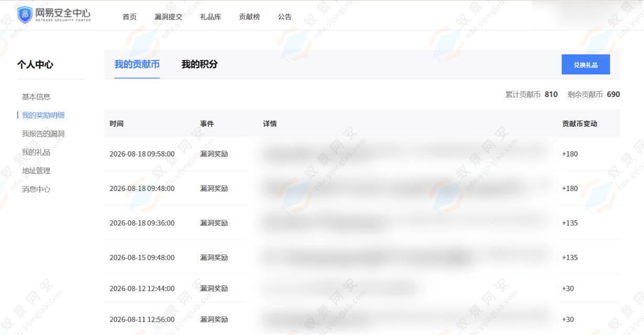View the 贡献榜 leaderboard
This screenshot has height=335, width=644.
(x=249, y=17)
